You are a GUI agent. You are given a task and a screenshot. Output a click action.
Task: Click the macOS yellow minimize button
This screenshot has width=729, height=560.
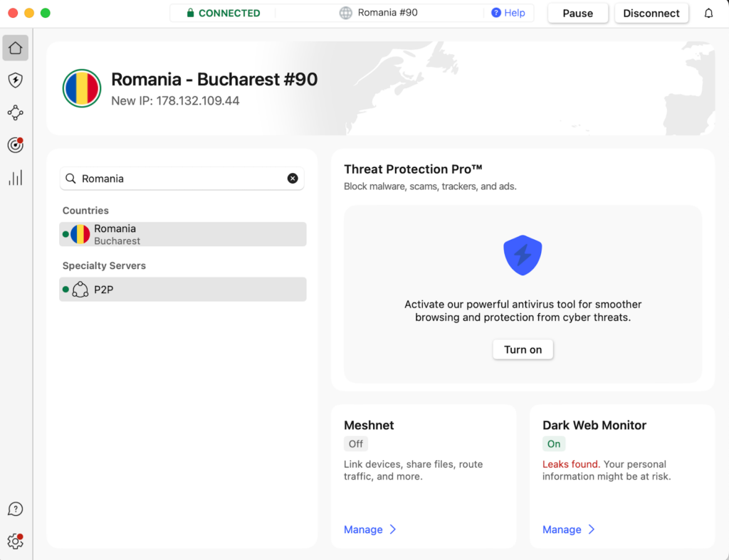coord(28,13)
